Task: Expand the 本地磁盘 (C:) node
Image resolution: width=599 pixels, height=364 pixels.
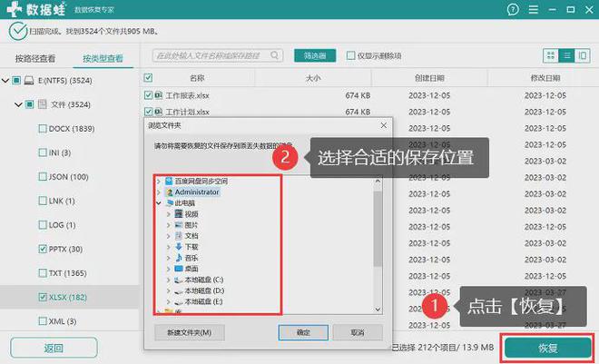Action: coord(168,280)
